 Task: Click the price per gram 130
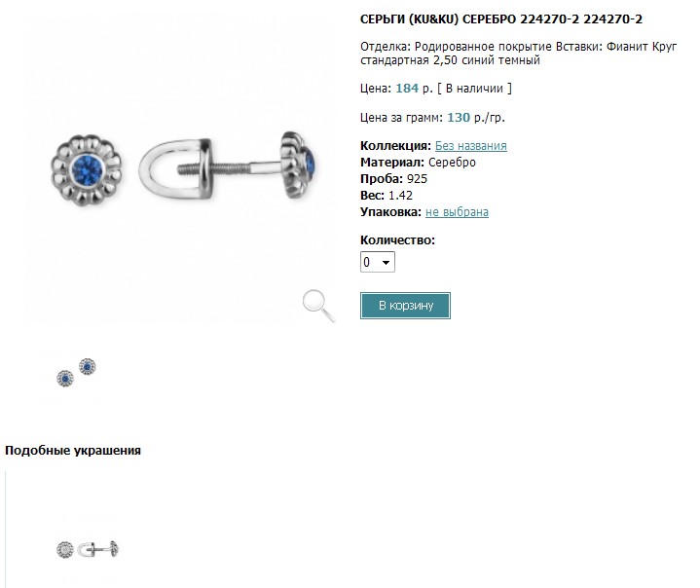point(459,118)
